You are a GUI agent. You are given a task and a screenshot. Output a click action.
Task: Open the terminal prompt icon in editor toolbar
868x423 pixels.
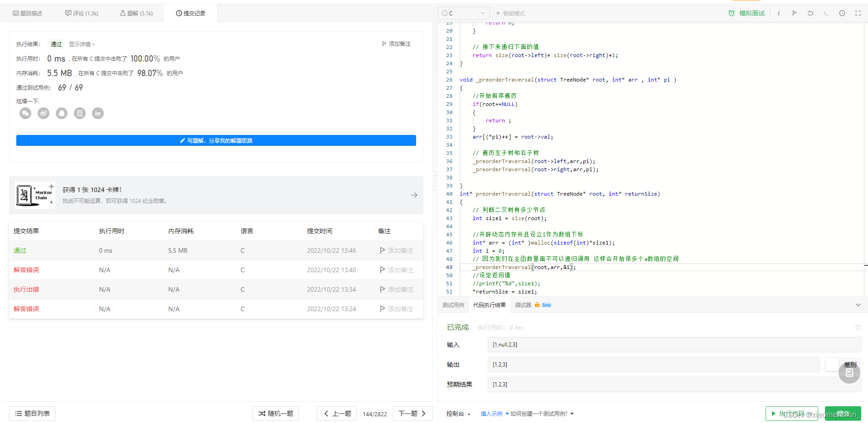[x=826, y=13]
